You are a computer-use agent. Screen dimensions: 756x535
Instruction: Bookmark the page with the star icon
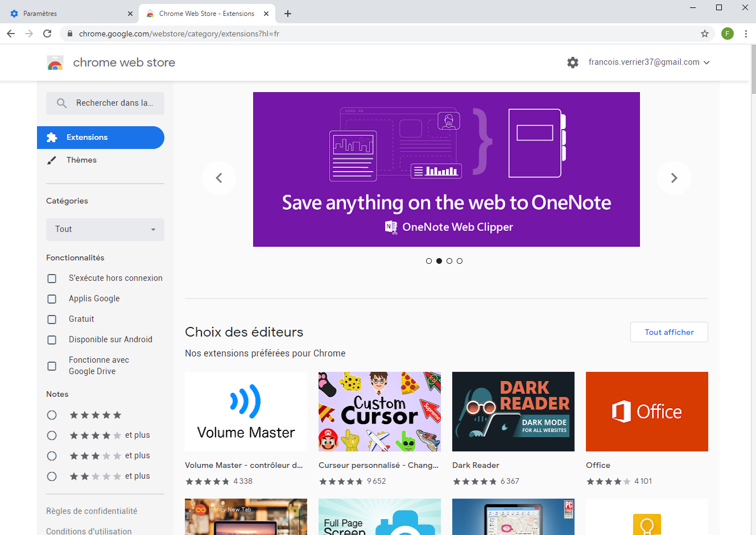click(705, 34)
